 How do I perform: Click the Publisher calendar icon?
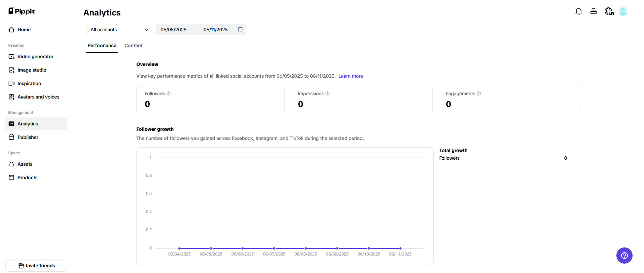[11, 137]
